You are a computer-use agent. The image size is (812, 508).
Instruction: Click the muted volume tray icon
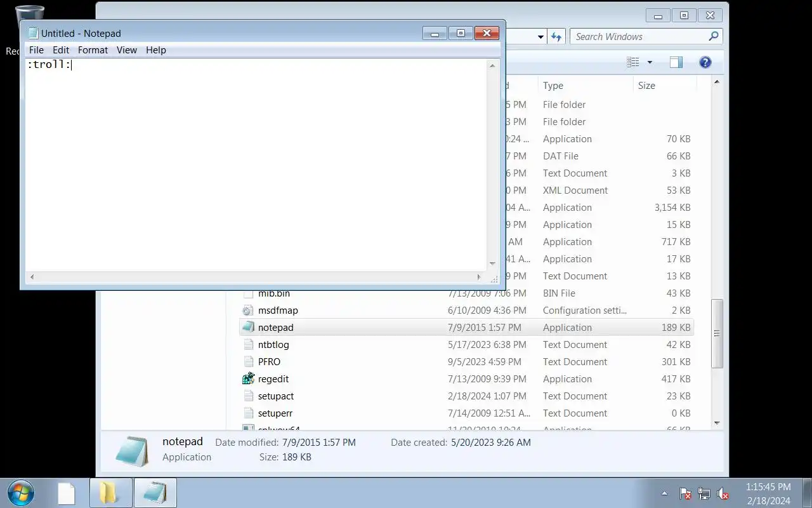[723, 493]
